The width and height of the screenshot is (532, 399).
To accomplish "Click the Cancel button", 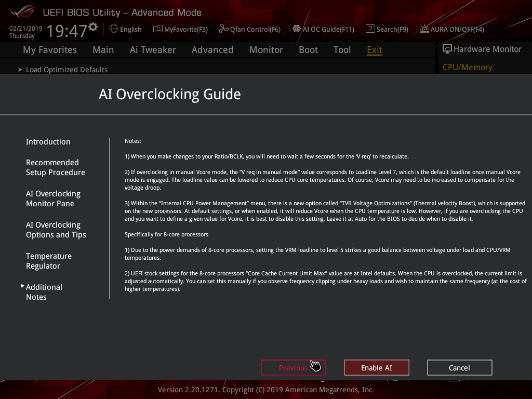I will point(459,368).
